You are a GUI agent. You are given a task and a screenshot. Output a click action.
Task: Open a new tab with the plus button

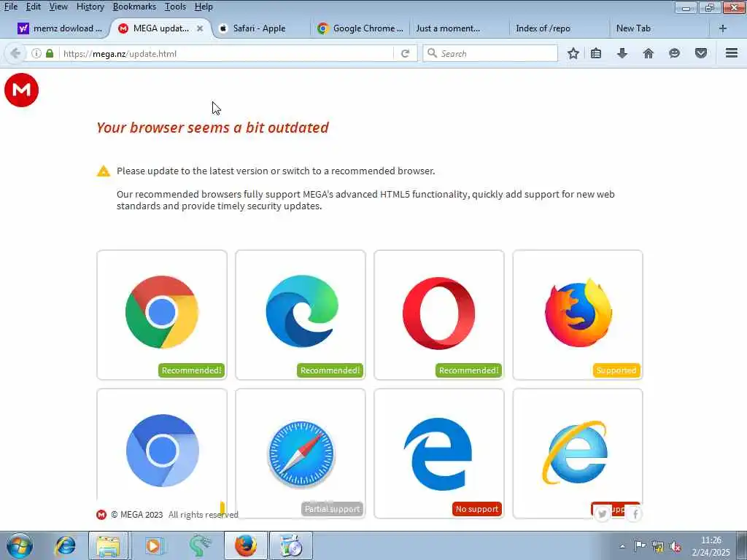pos(723,28)
